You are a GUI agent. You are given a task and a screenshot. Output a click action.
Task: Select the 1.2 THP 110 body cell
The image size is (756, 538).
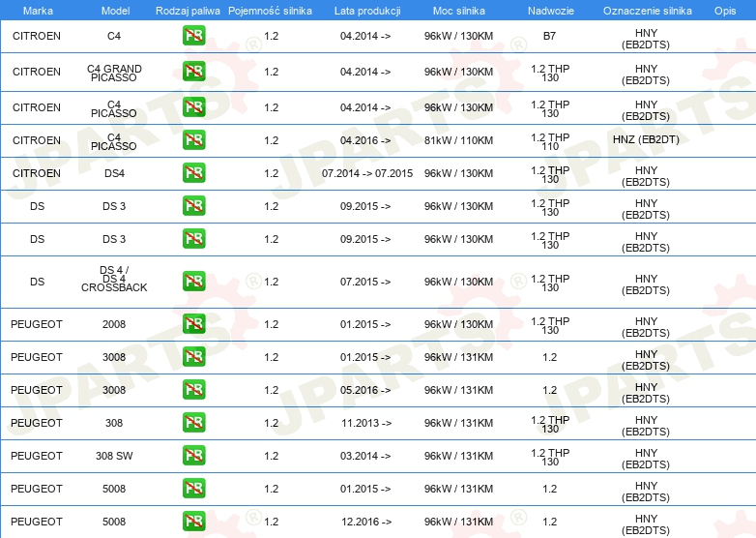click(550, 142)
